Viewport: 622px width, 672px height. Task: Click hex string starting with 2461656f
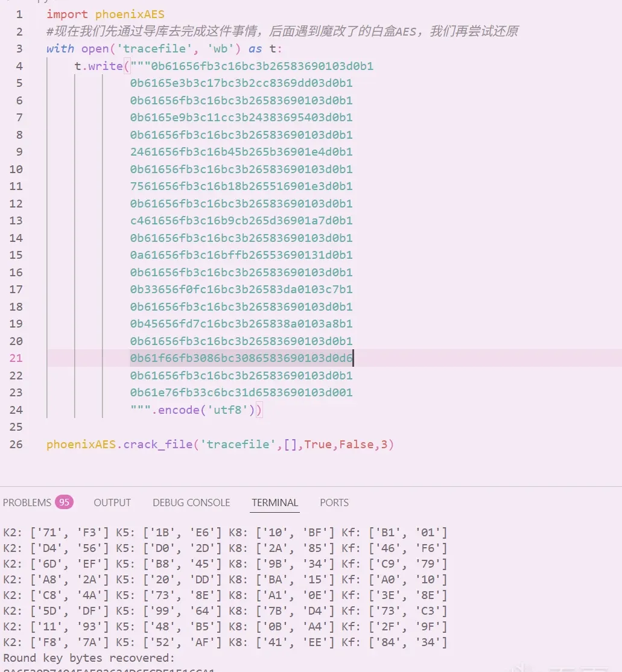(241, 152)
